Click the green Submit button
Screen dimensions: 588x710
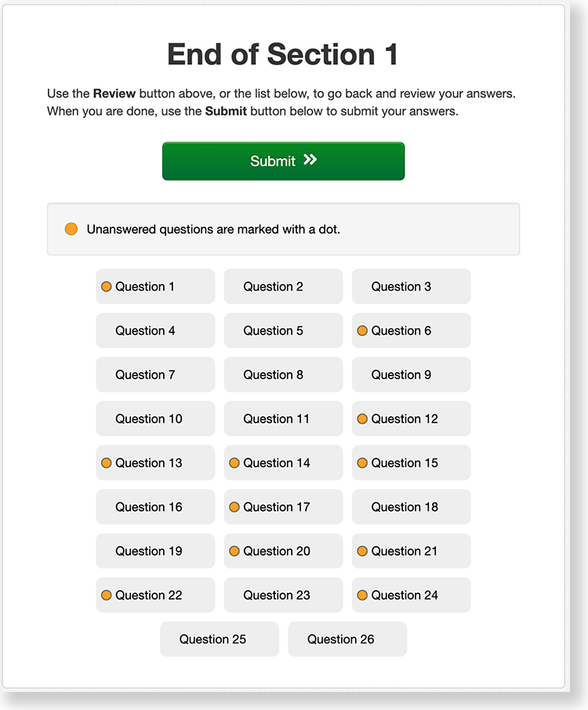pyautogui.click(x=283, y=161)
